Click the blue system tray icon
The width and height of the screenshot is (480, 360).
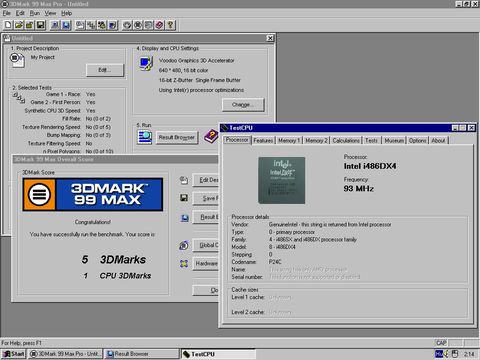point(439,354)
